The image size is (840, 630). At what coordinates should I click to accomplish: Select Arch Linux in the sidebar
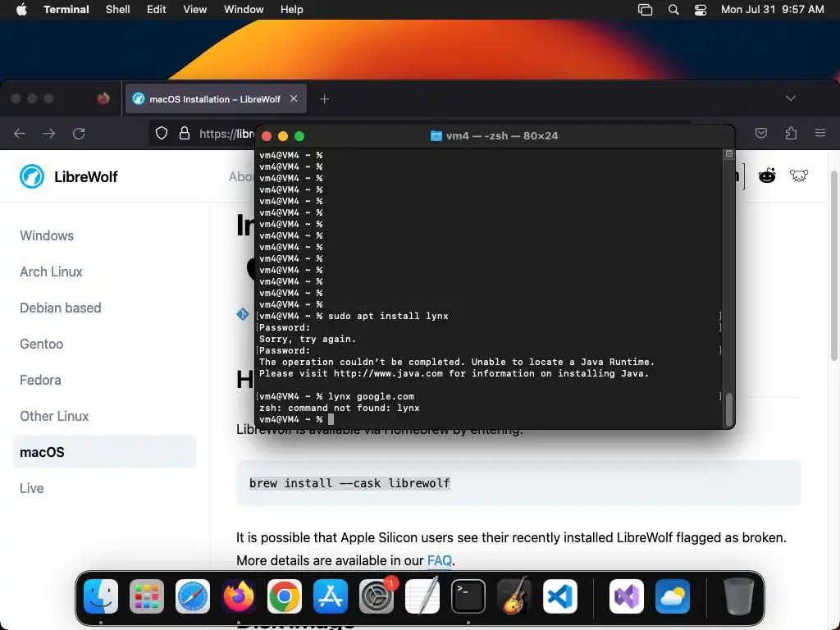tap(51, 272)
